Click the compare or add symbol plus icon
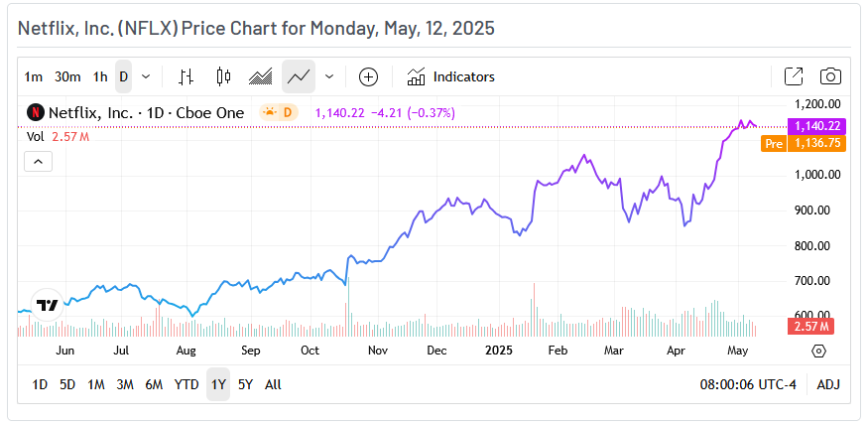 pyautogui.click(x=368, y=76)
